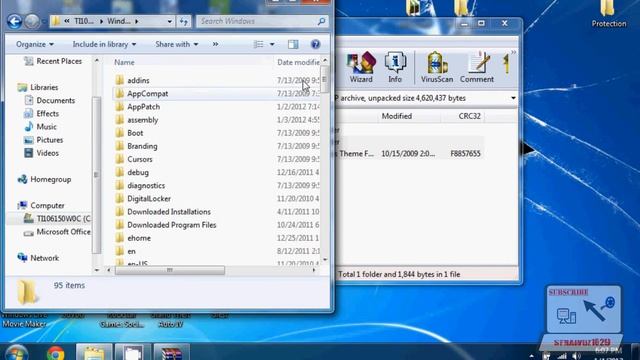Select the debug folder row
Screen dimensions: 640x360
217,172
